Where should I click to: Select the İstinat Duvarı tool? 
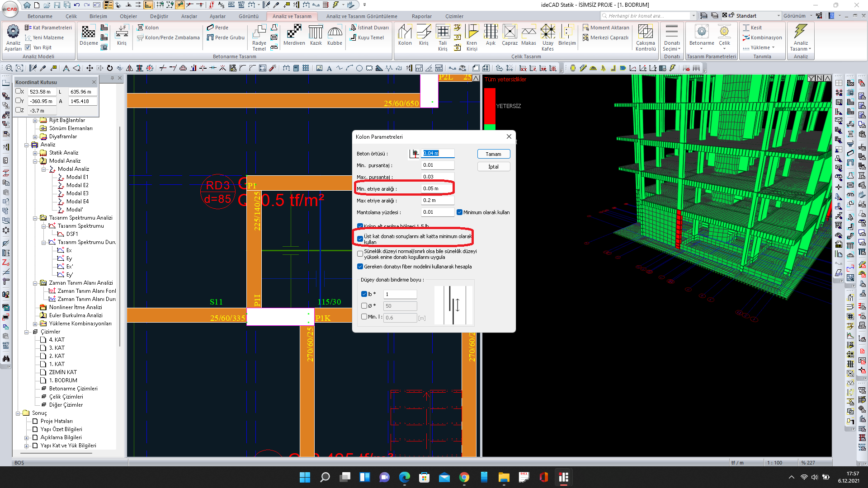(x=369, y=28)
